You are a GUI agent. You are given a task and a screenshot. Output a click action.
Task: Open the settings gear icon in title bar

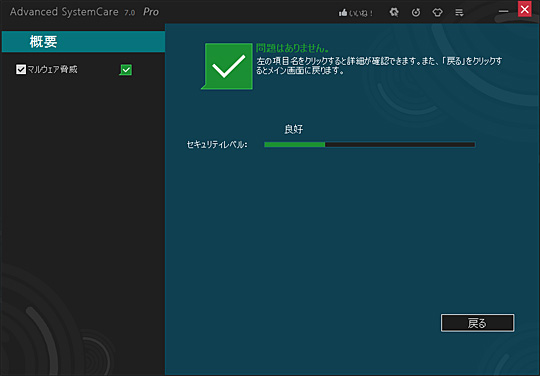tap(394, 13)
